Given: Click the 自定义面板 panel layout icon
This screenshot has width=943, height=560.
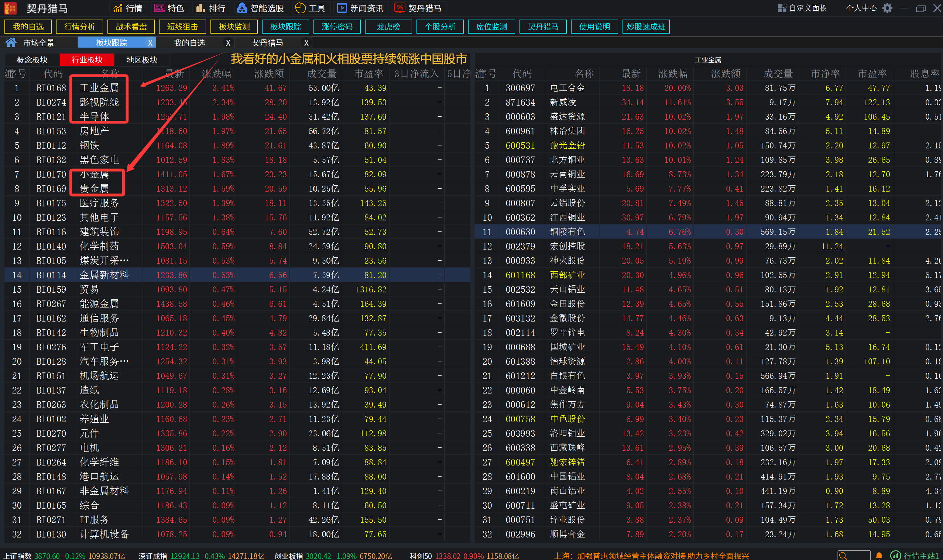Looking at the screenshot, I should (782, 8).
